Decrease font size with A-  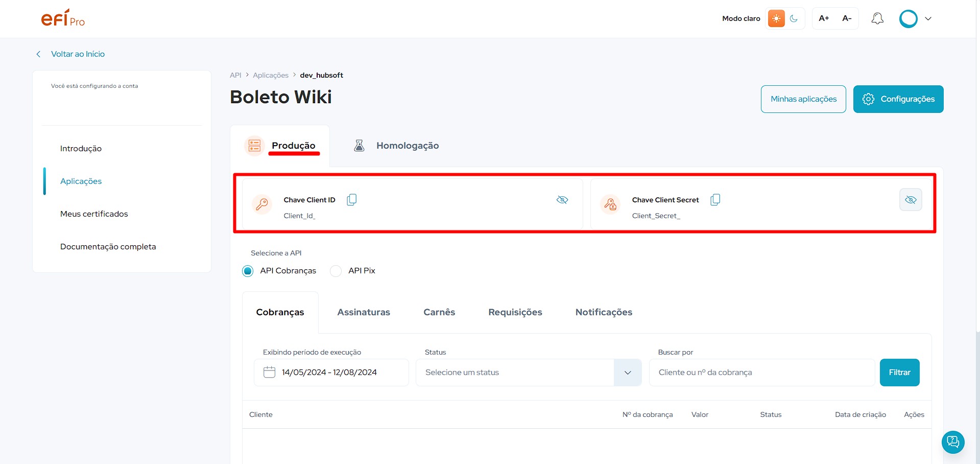pyautogui.click(x=847, y=18)
